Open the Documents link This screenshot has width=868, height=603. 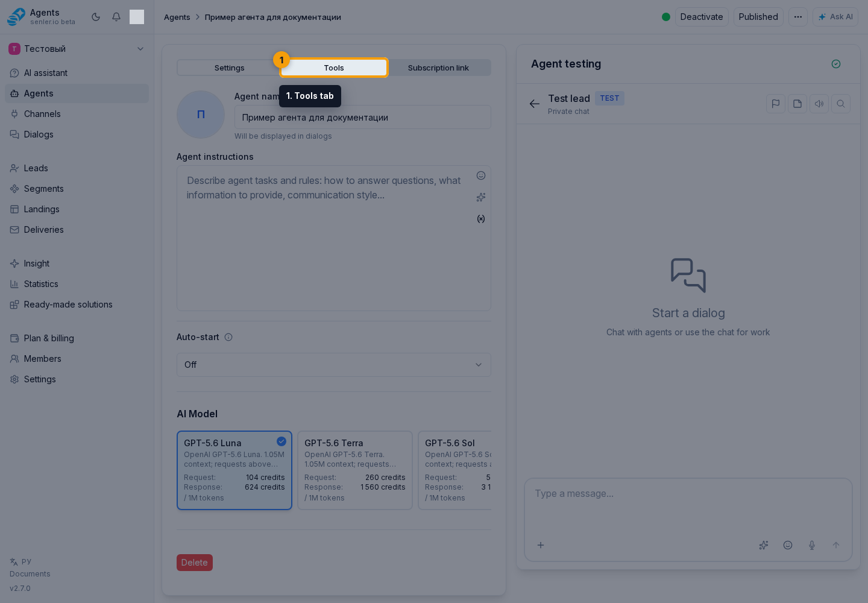click(30, 574)
